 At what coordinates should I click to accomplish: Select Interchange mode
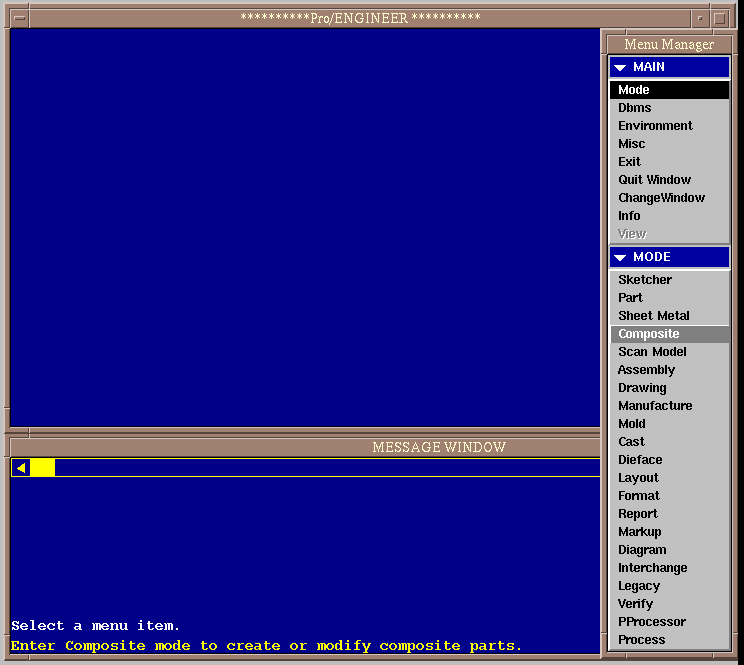[670, 568]
